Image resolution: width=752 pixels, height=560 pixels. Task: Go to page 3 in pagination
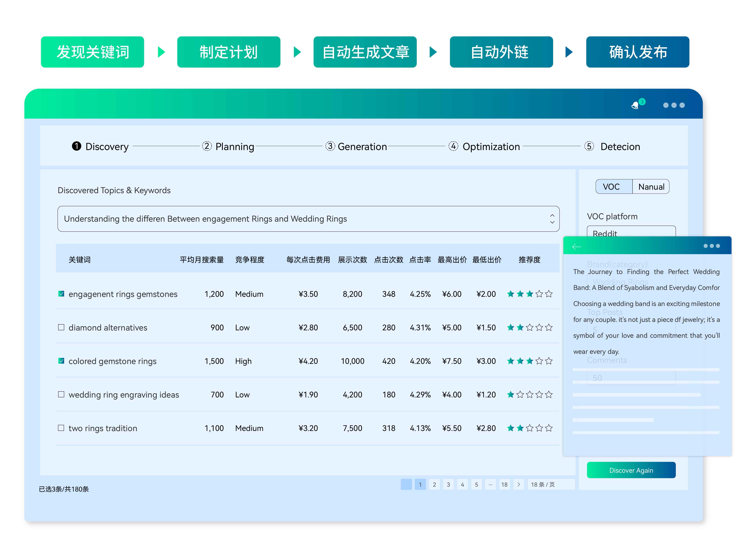pos(448,484)
